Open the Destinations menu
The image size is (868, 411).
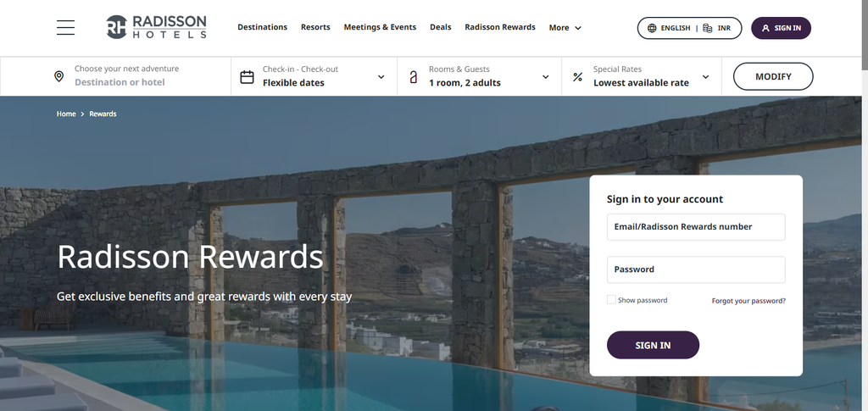click(263, 27)
